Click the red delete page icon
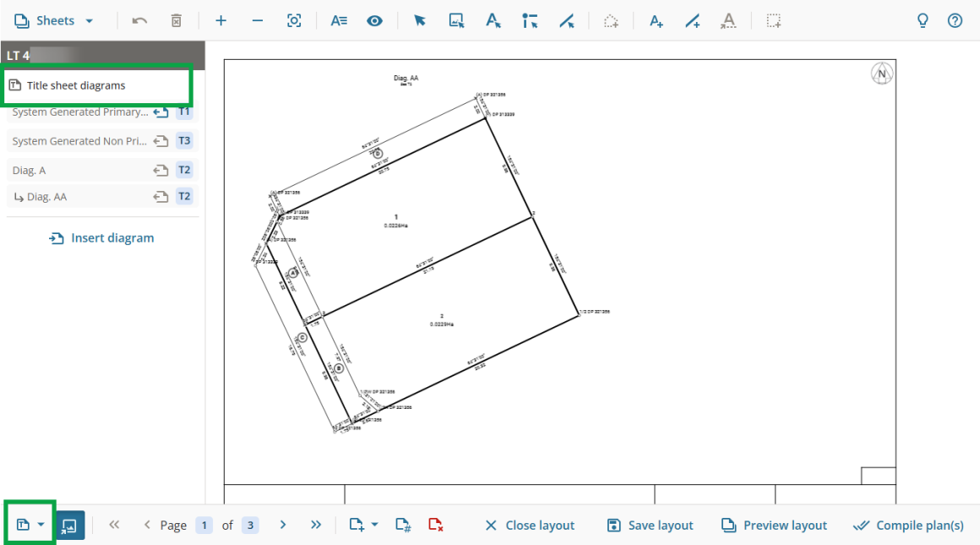 point(436,525)
